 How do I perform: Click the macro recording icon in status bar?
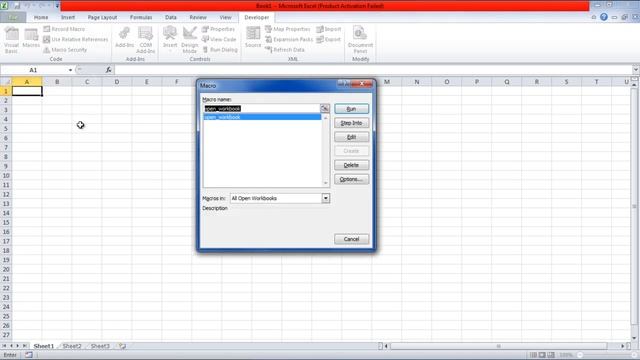pos(29,355)
